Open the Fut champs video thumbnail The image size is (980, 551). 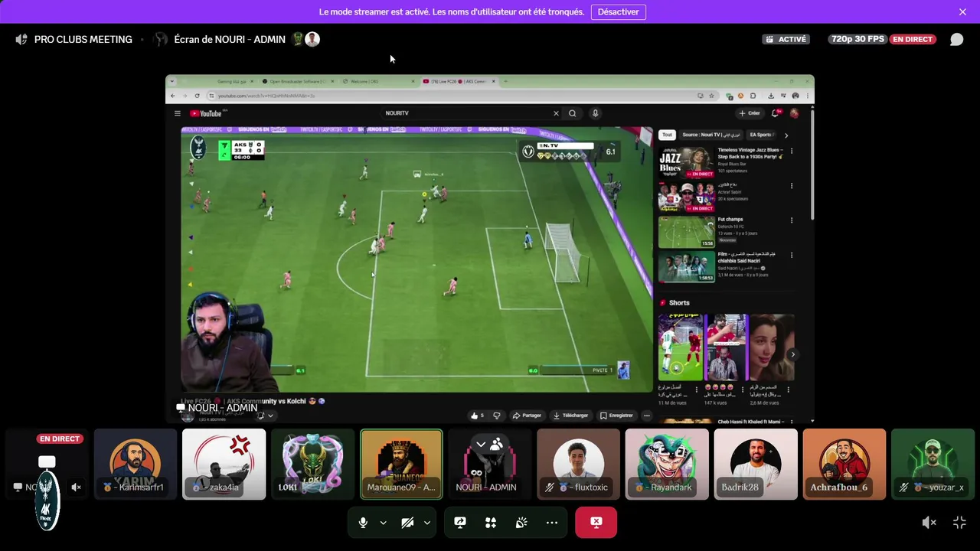[x=686, y=232]
